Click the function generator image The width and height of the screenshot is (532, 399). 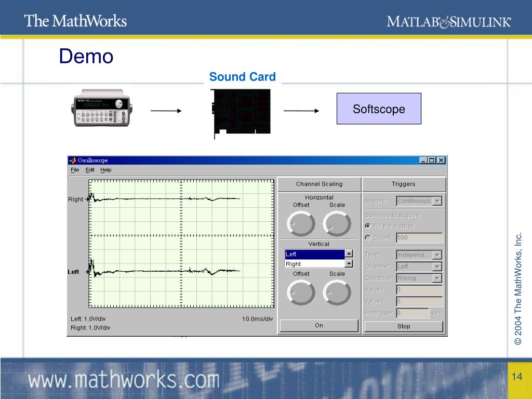(102, 108)
